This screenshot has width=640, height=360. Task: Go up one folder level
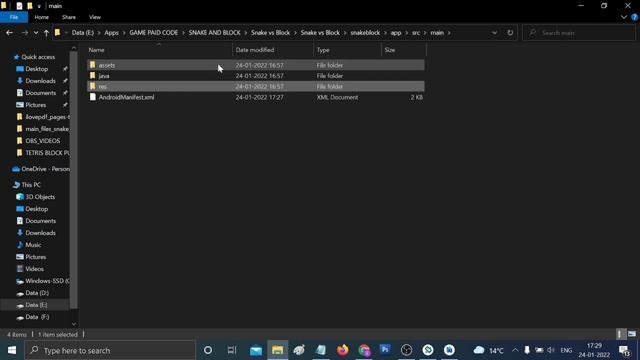(x=46, y=33)
